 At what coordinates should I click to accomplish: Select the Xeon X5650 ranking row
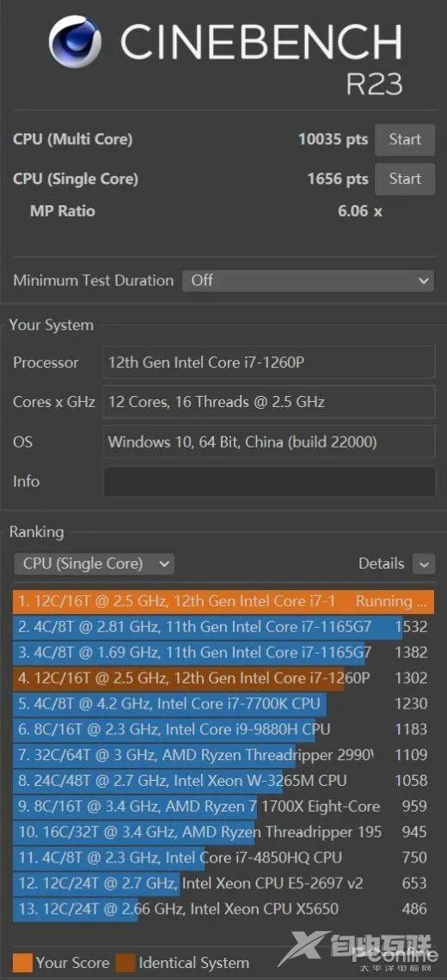click(x=223, y=909)
